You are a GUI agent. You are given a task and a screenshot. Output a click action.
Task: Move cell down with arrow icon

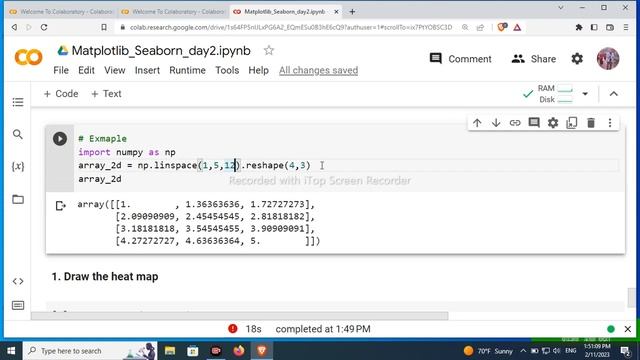[x=496, y=123]
